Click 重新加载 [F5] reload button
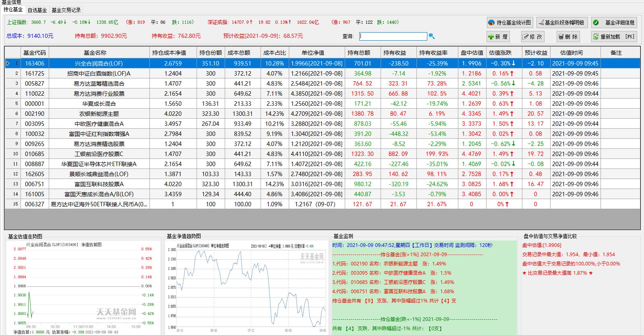 [614, 37]
